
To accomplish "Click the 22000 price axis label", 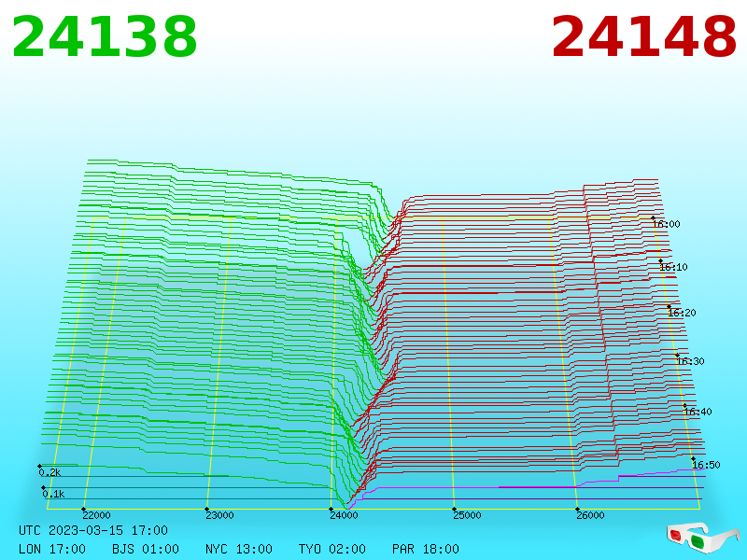I will point(96,515).
